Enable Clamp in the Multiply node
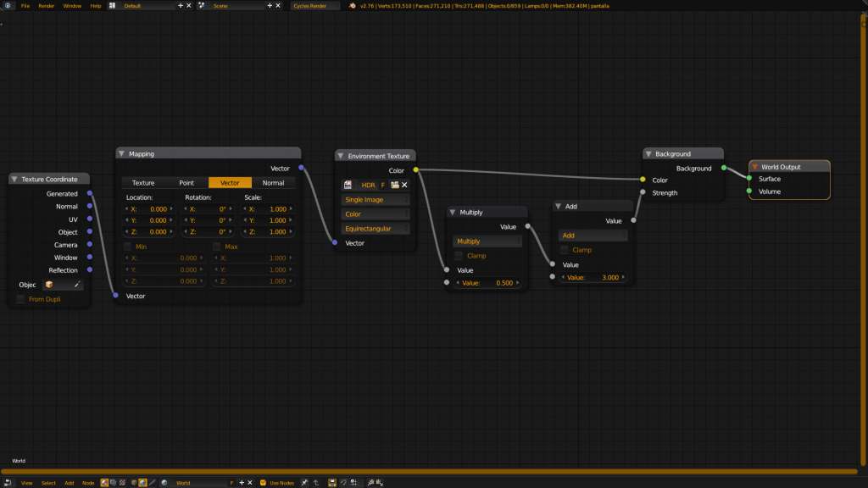 459,256
